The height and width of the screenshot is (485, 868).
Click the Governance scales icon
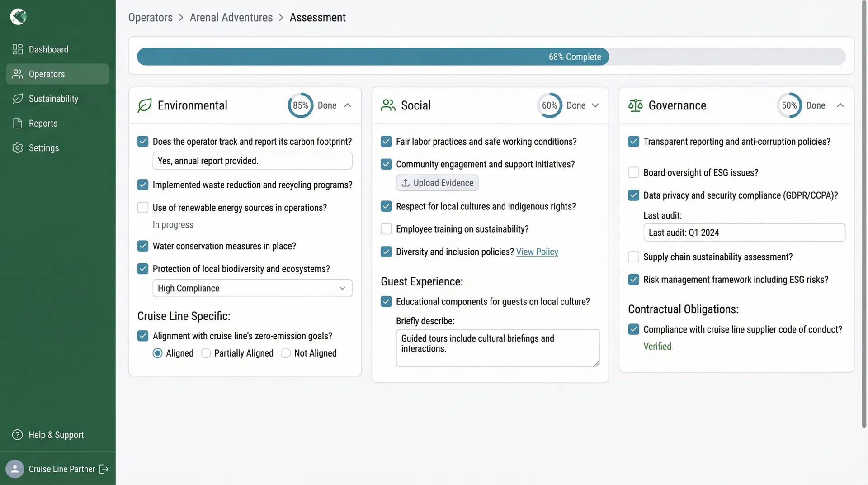pos(635,105)
